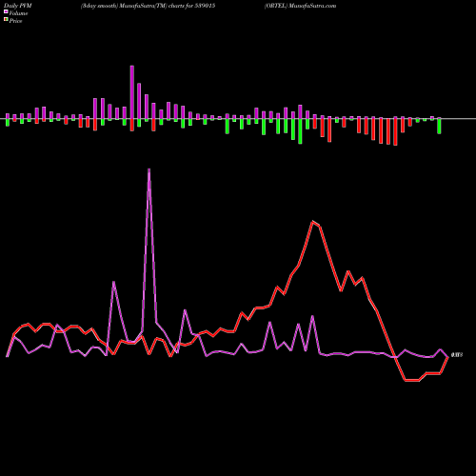
Task: Click the 'Daily PVM' title text
Action: (x=18, y=6)
